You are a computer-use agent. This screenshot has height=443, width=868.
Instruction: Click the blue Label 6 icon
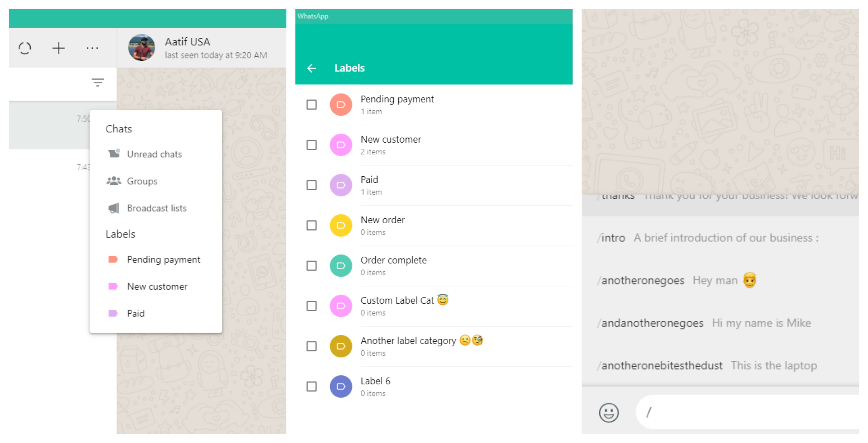341,386
